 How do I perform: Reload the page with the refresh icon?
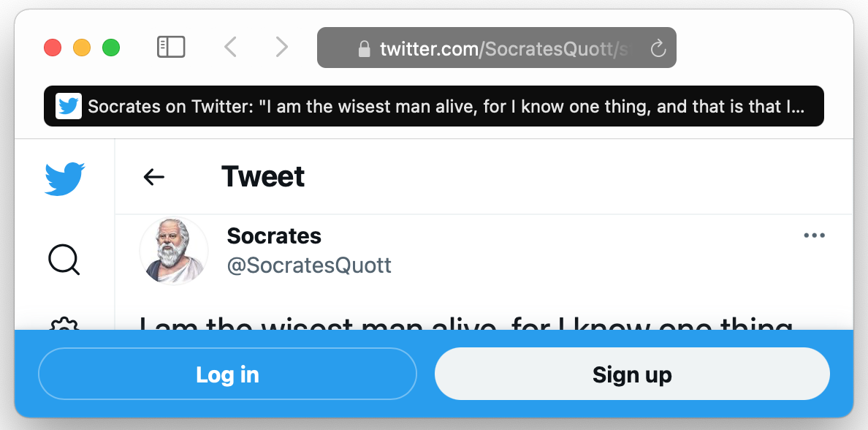coord(658,48)
